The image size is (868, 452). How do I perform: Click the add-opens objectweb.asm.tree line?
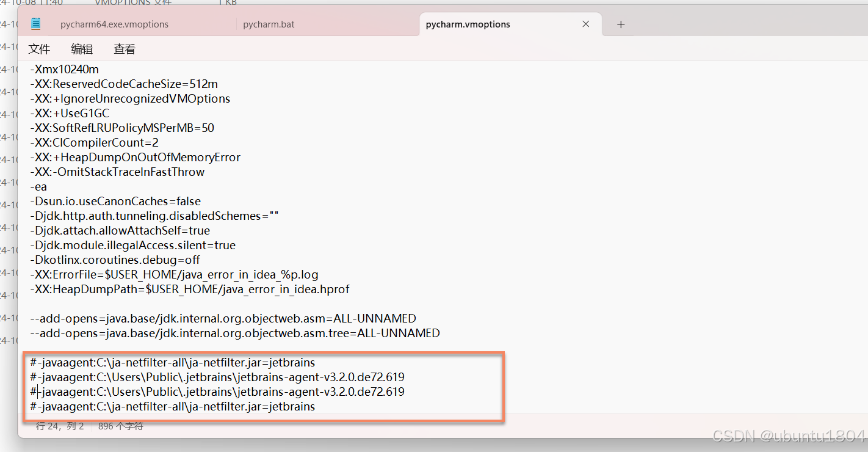pyautogui.click(x=235, y=333)
